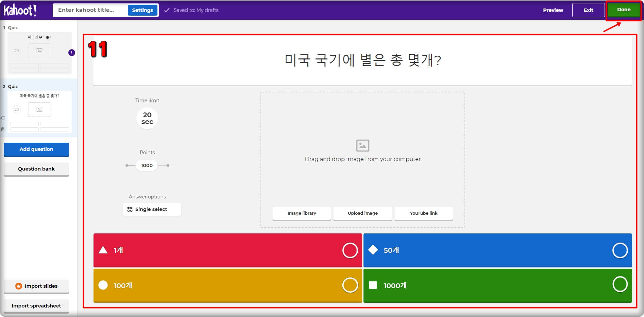Click the green answer text 1000개
Viewport: 644px width, 317px height.
tap(395, 286)
